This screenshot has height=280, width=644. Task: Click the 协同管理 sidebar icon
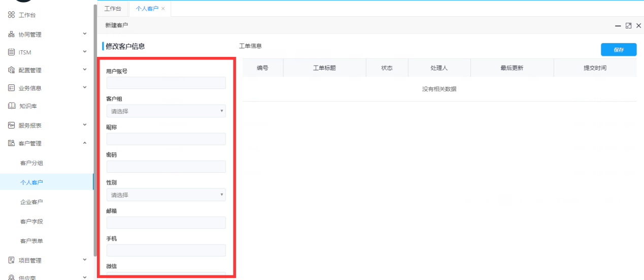pos(11,35)
